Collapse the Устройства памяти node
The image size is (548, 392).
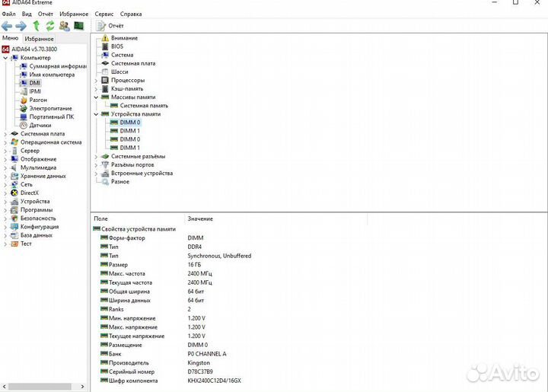[96, 114]
